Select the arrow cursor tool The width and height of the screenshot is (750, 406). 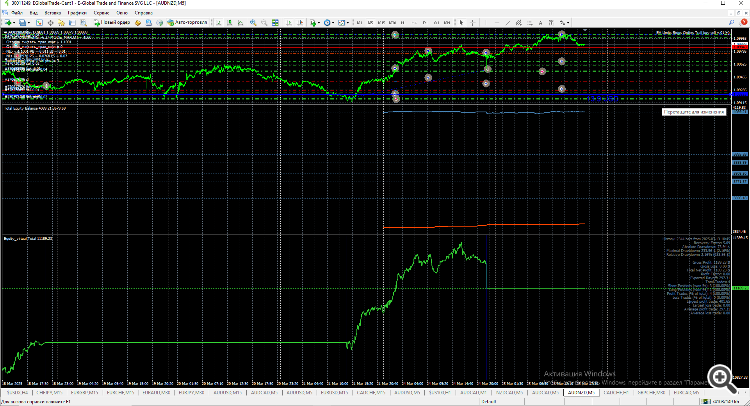tap(462, 22)
